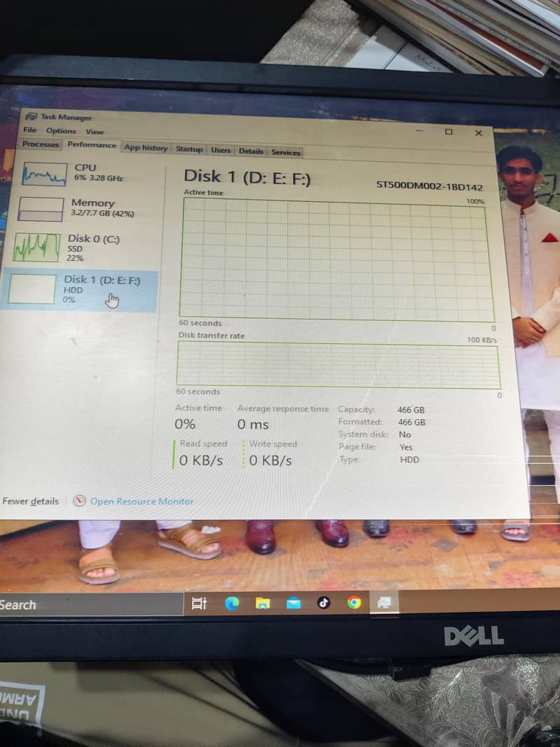560x747 pixels.
Task: Open File Explorer from the taskbar
Action: point(263,603)
